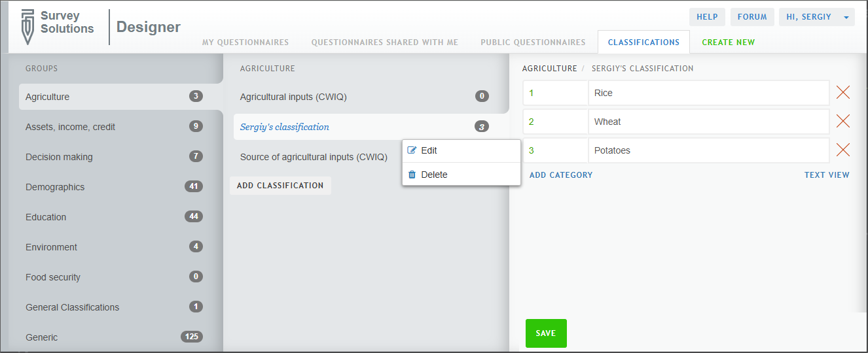Screen dimensions: 868x353
Task: Click the Potatoes title input field
Action: tap(708, 150)
